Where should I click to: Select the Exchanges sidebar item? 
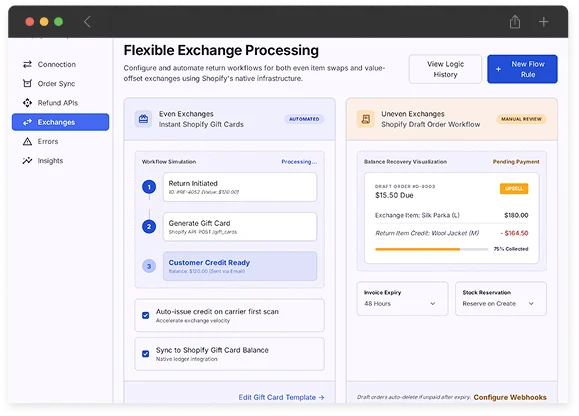point(60,122)
